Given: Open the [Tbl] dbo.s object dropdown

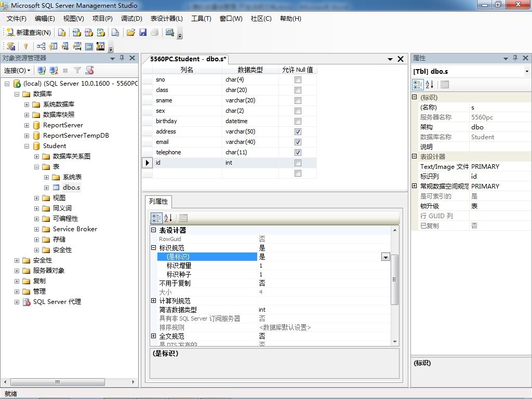Looking at the screenshot, I should point(527,72).
